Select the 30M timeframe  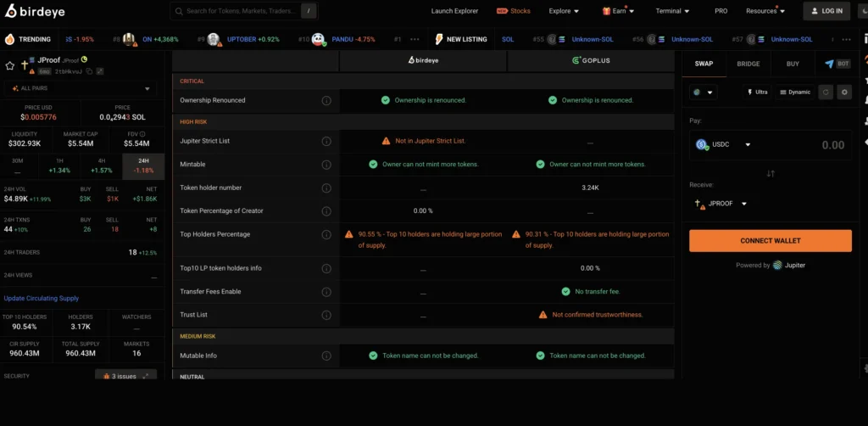click(18, 166)
